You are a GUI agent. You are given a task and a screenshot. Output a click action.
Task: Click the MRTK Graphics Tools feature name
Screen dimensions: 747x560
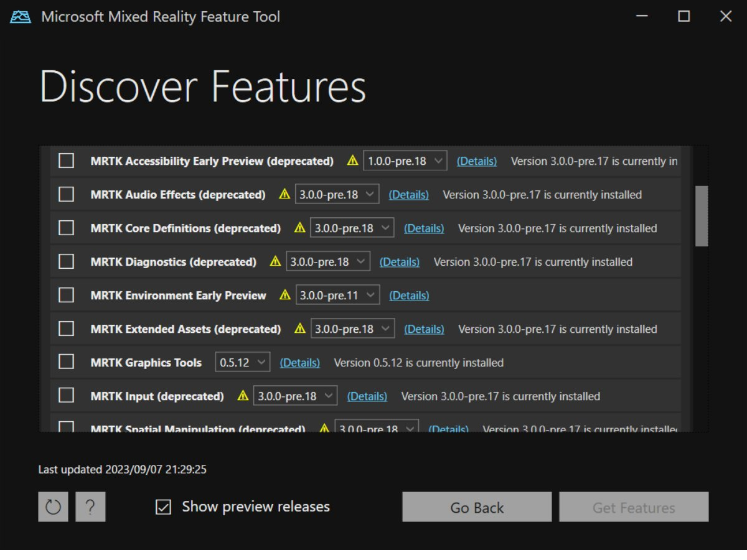click(x=146, y=363)
